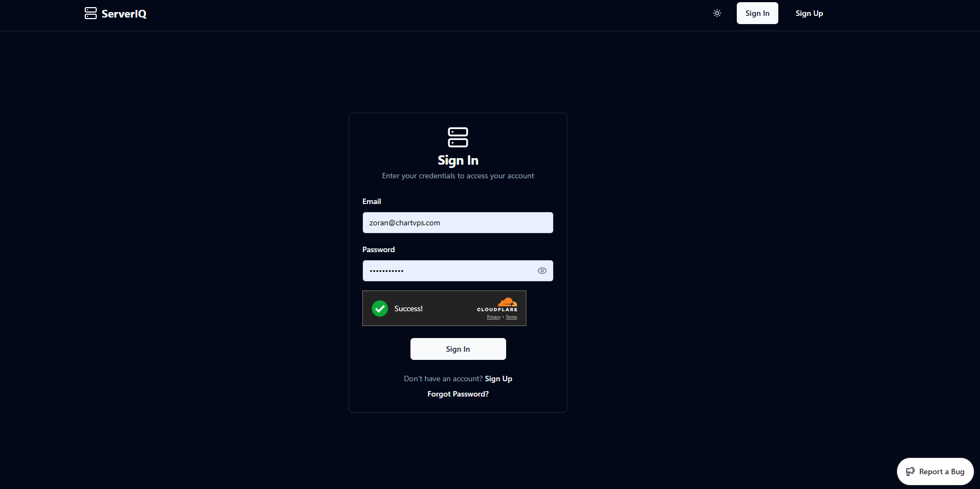Toggle the light/dark theme sun icon
The image size is (980, 489).
pyautogui.click(x=717, y=13)
